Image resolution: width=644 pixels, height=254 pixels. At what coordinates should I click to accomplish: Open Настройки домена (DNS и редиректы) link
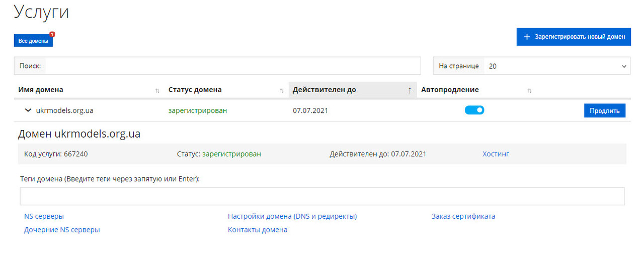(292, 216)
